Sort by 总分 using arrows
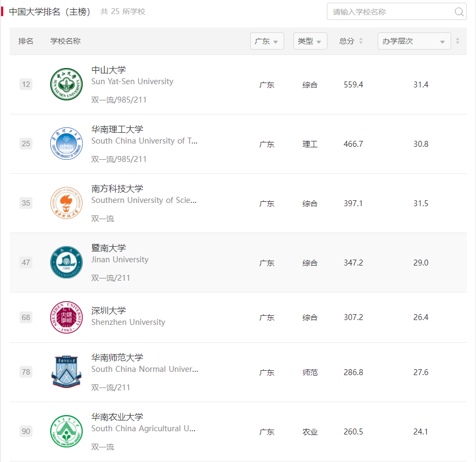Image resolution: width=476 pixels, height=462 pixels. tap(360, 41)
